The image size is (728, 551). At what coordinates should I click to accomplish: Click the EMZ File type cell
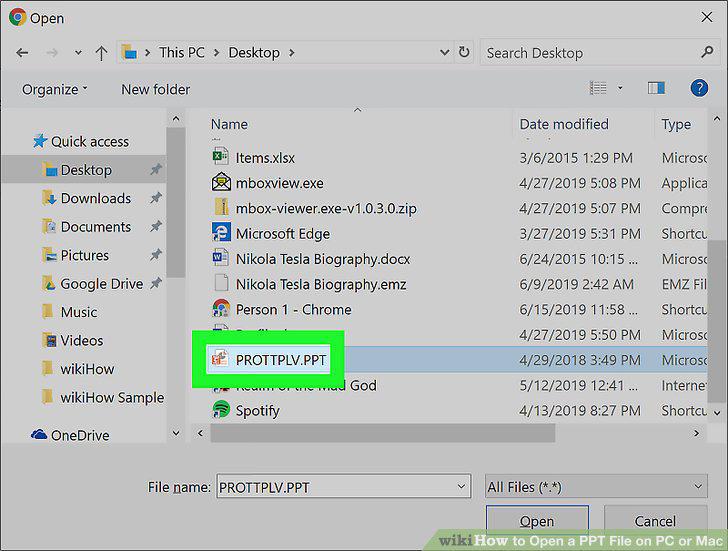point(684,284)
